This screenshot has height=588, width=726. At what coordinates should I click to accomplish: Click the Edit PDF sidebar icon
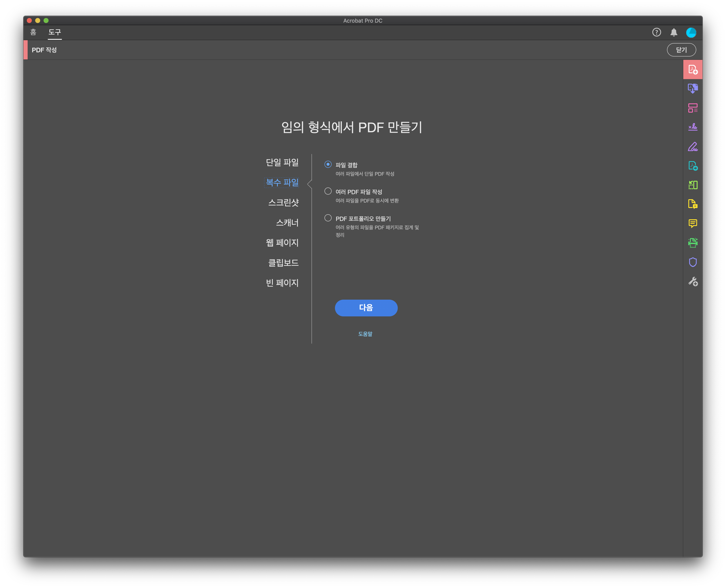click(693, 108)
